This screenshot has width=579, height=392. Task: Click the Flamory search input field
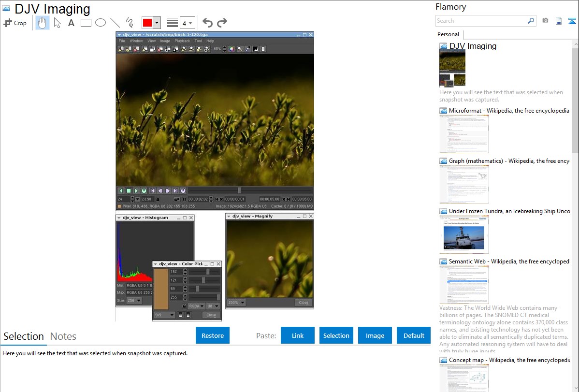point(481,21)
